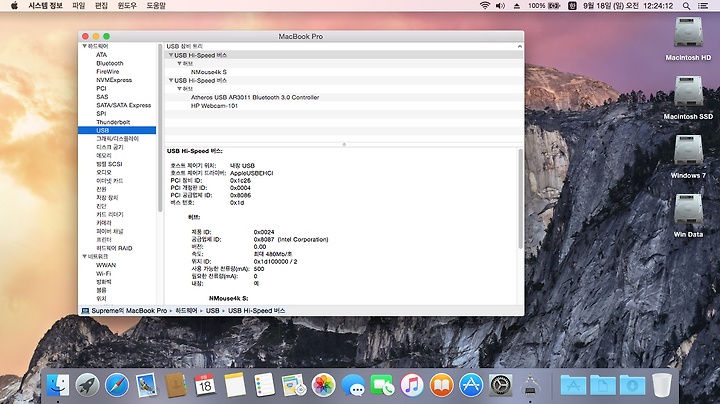Screen dimensions: 720x404
Task: Click eject icon in menu bar
Action: tap(517, 6)
